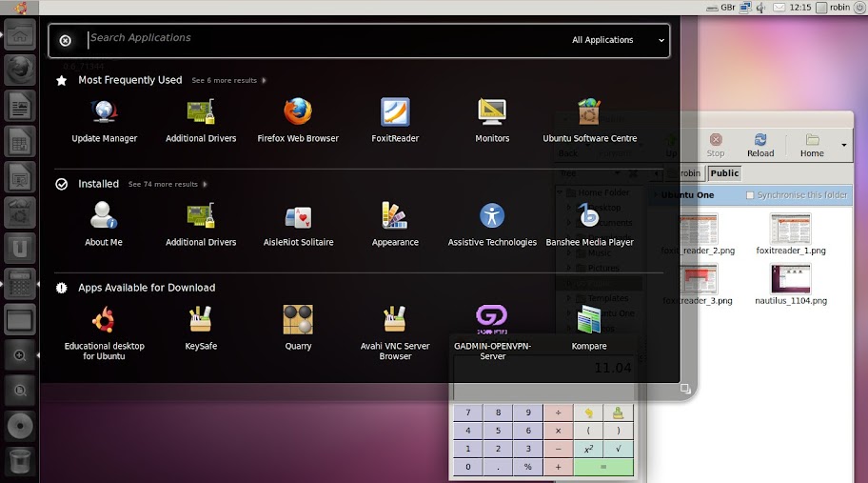Image resolution: width=868 pixels, height=483 pixels.
Task: Open Monitors settings
Action: [x=492, y=121]
